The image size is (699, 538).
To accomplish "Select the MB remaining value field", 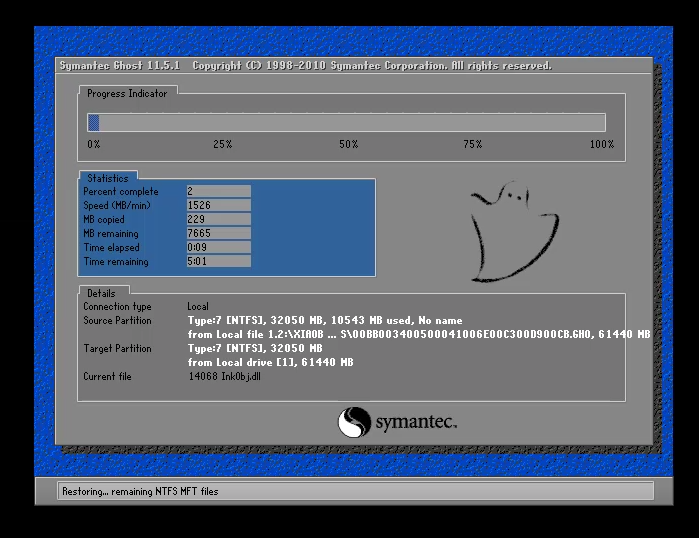I will (218, 233).
